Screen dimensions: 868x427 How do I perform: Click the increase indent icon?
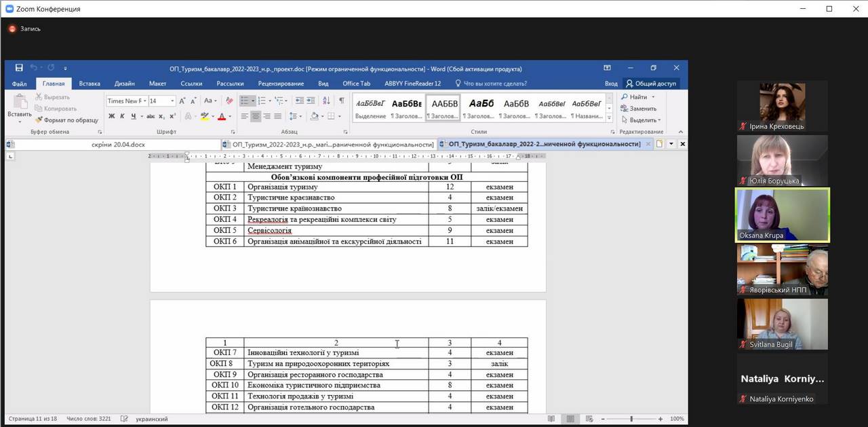(x=309, y=100)
